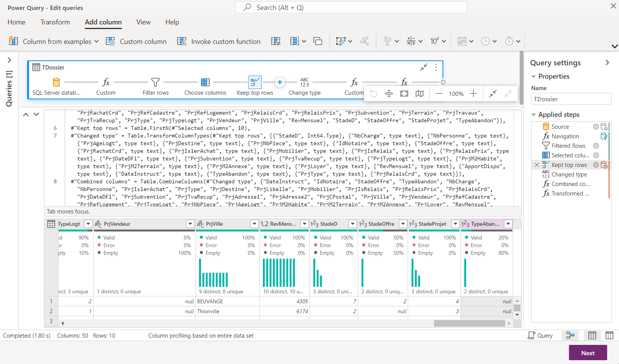Open the diagram mini-map icon
Viewport: 619px width, 364px height.
coord(420,94)
